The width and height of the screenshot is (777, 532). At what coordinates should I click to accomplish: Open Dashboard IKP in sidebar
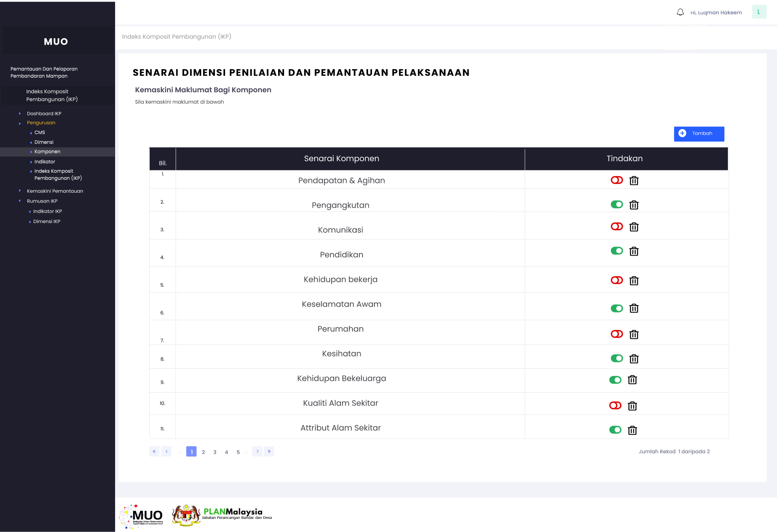[x=44, y=113]
